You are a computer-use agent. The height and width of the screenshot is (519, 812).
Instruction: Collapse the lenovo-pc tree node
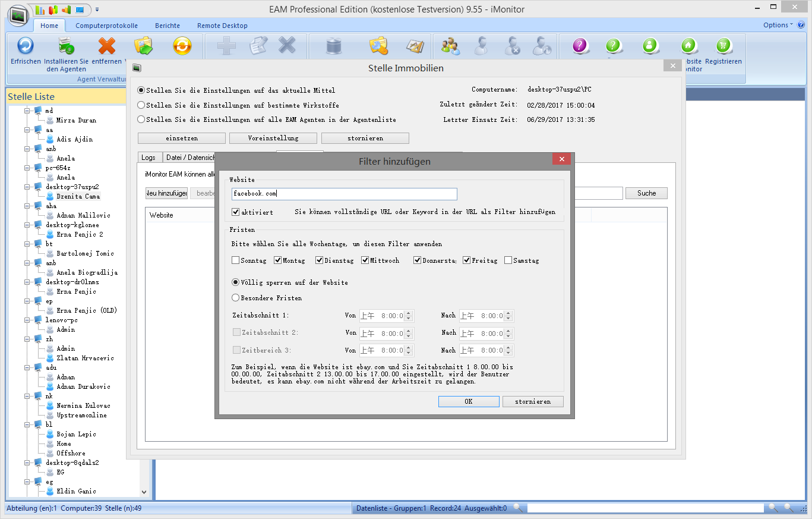27,320
